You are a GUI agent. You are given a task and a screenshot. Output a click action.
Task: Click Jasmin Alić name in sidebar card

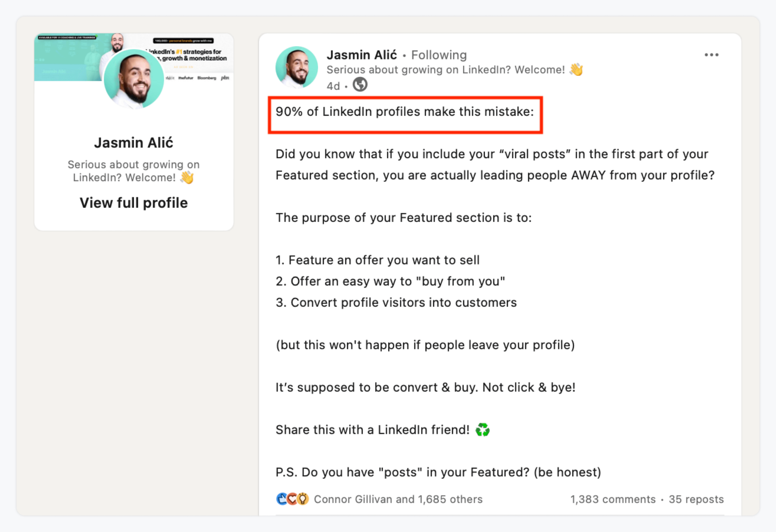pyautogui.click(x=134, y=143)
